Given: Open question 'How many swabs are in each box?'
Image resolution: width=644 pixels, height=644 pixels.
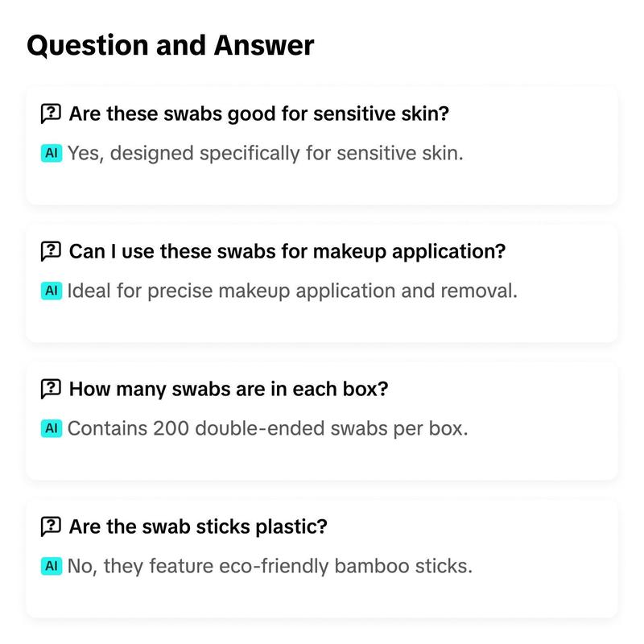Looking at the screenshot, I should [229, 389].
